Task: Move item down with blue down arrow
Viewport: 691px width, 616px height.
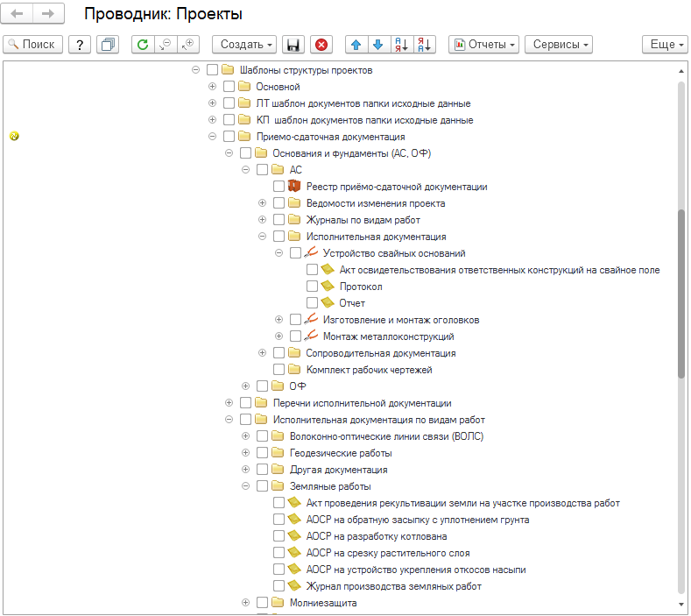Action: pos(378,45)
